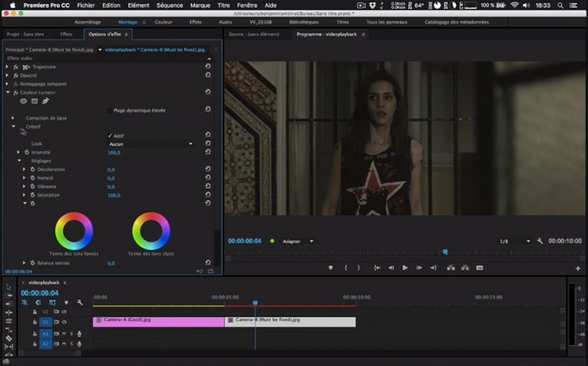This screenshot has height=366, width=588.
Task: Select the pen mask tool in Couleur Lumetri
Action: tap(45, 101)
